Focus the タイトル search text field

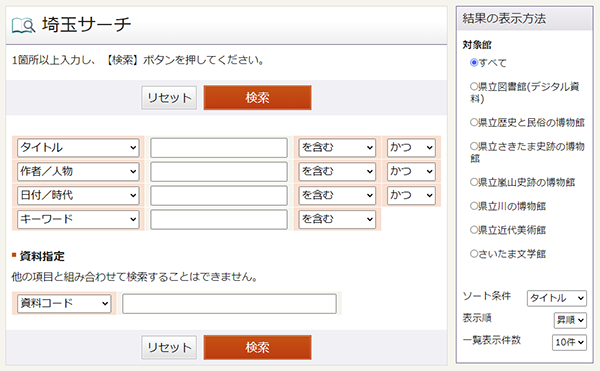[219, 148]
